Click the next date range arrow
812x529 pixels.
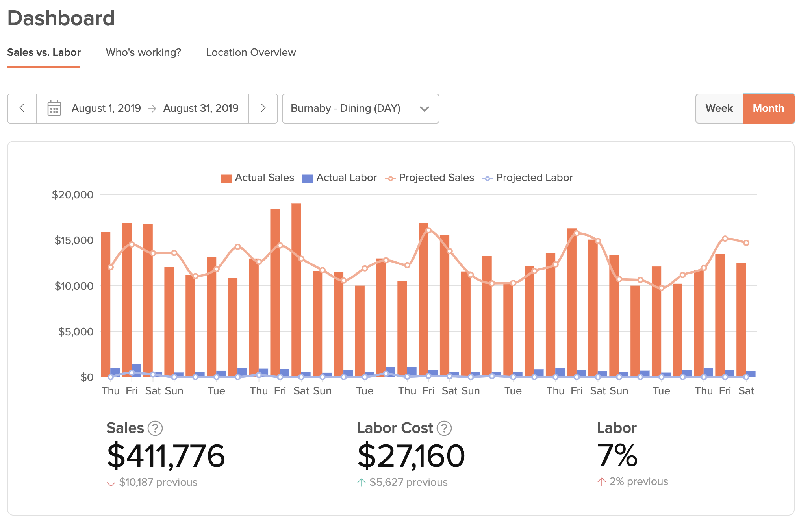point(263,108)
